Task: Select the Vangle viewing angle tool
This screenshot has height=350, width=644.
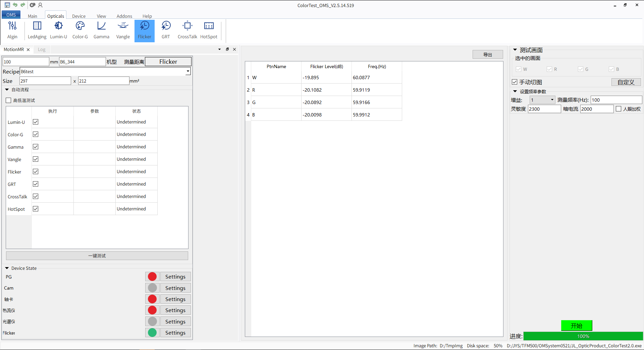Action: (123, 30)
